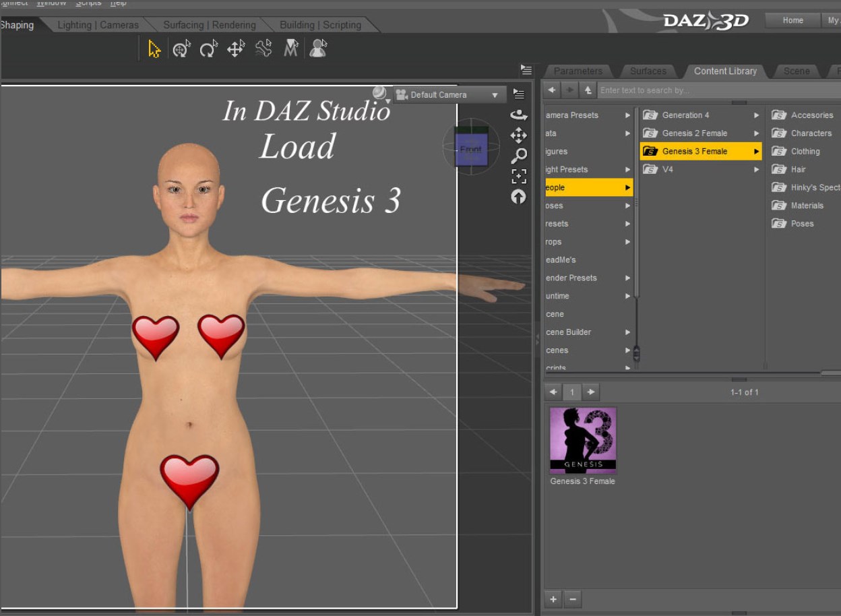Click the minus button under thumbnails
This screenshot has width=841, height=616.
(x=572, y=598)
